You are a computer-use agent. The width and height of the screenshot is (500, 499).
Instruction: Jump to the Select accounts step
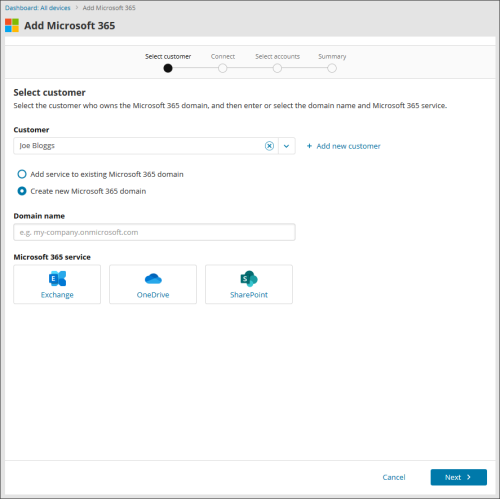coord(277,68)
